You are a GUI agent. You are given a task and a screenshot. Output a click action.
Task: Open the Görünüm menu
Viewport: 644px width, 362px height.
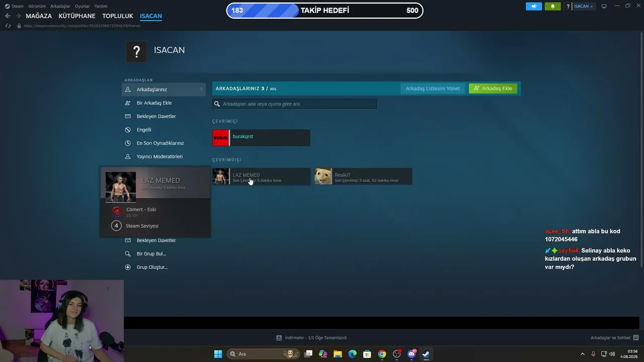tap(37, 7)
